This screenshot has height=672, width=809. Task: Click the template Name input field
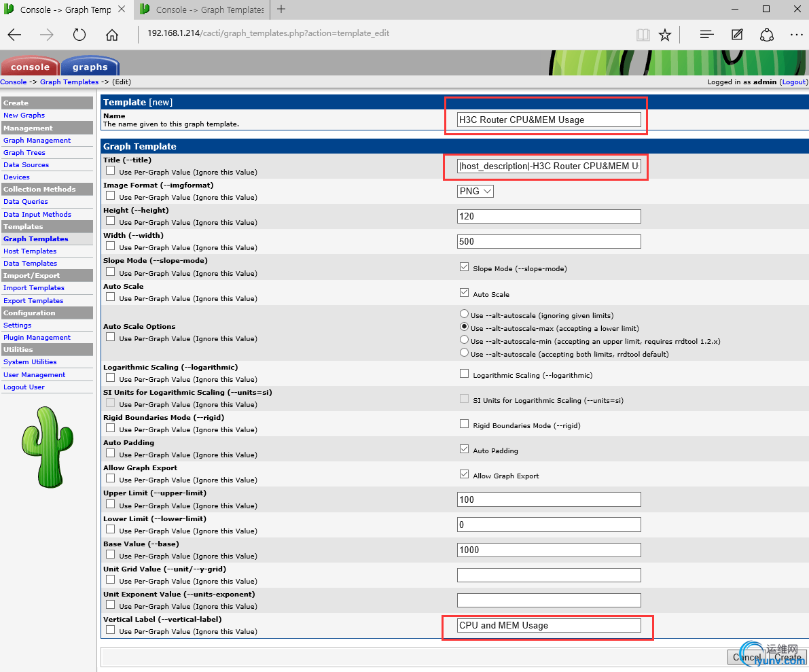pyautogui.click(x=549, y=120)
